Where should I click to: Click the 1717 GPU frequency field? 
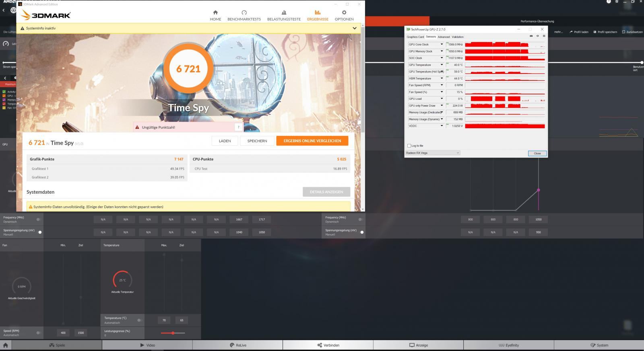[262, 220]
